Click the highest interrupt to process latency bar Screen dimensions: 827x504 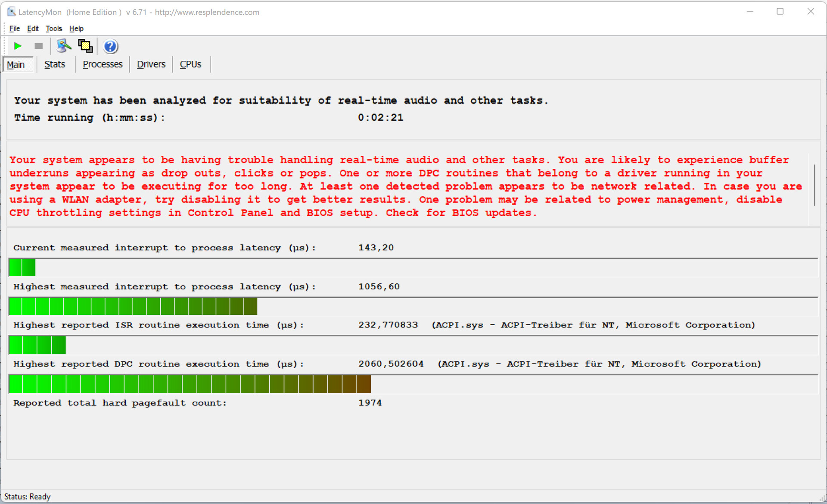pos(133,306)
